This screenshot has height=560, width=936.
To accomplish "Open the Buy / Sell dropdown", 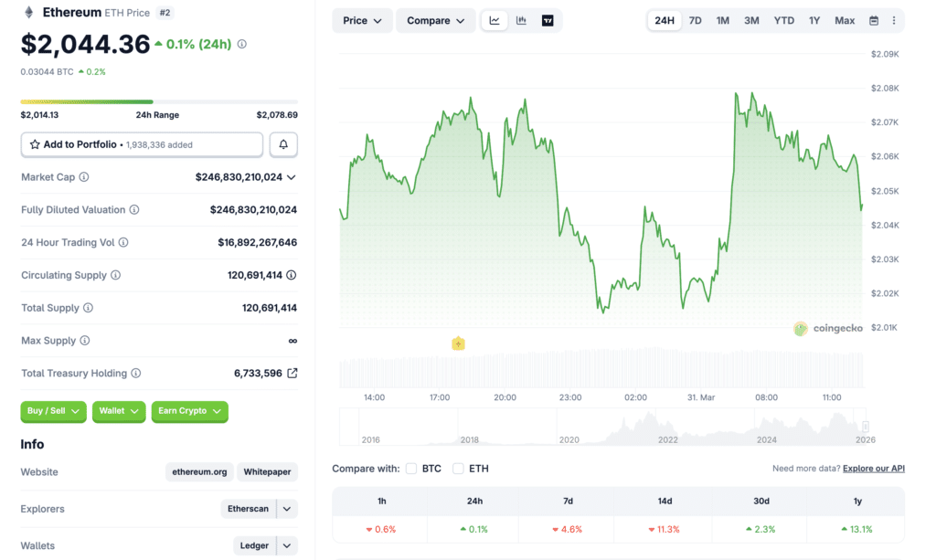I will 53,411.
